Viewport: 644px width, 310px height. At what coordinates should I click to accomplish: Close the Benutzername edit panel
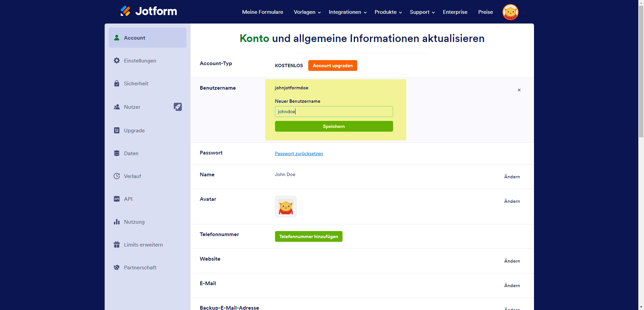click(x=519, y=90)
